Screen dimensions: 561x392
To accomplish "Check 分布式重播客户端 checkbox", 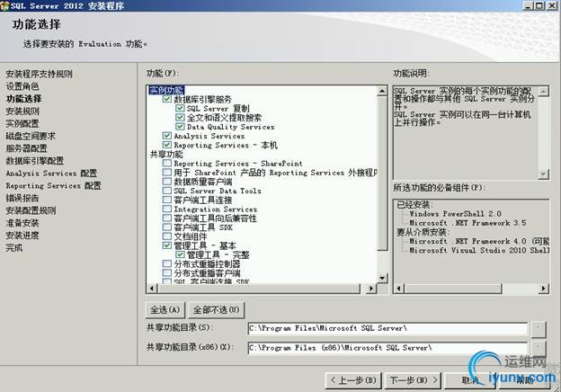I will click(x=166, y=273).
